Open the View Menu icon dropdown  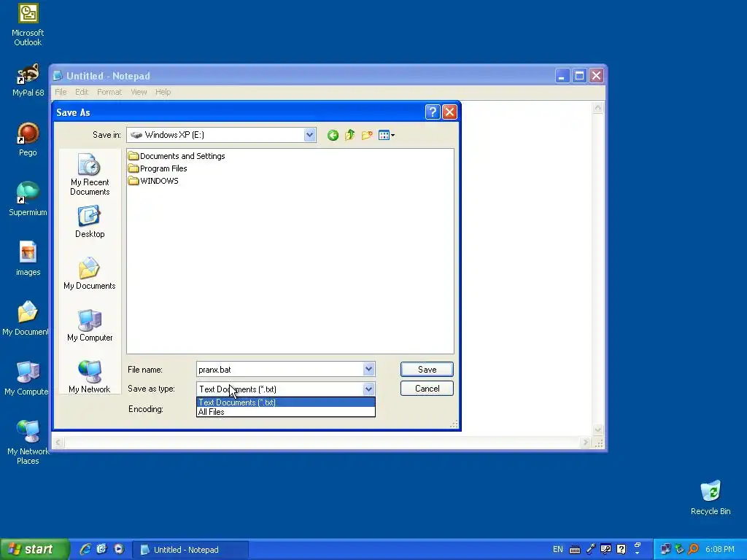tap(387, 135)
